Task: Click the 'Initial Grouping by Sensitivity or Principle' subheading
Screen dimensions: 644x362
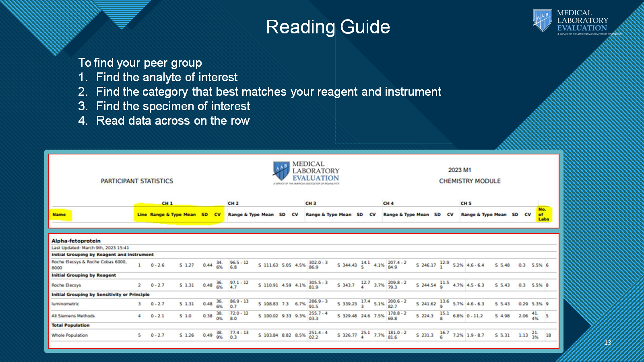Action: (x=100, y=294)
